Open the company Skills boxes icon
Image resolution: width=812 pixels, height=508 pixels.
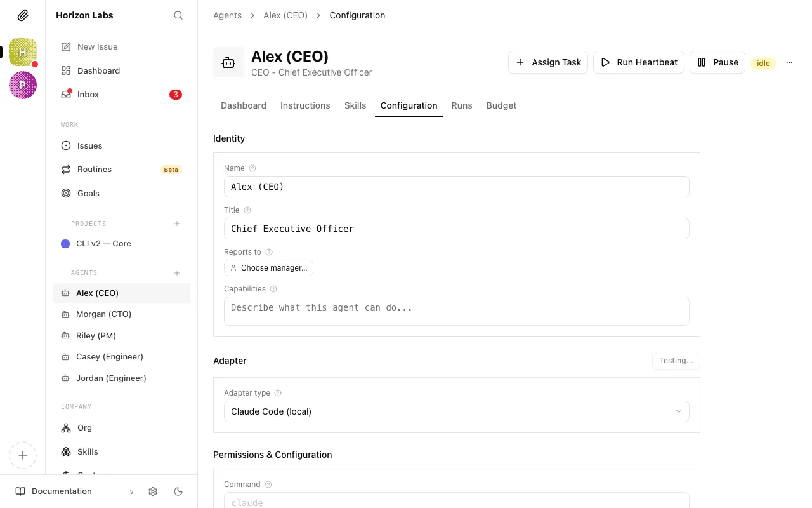coord(66,451)
